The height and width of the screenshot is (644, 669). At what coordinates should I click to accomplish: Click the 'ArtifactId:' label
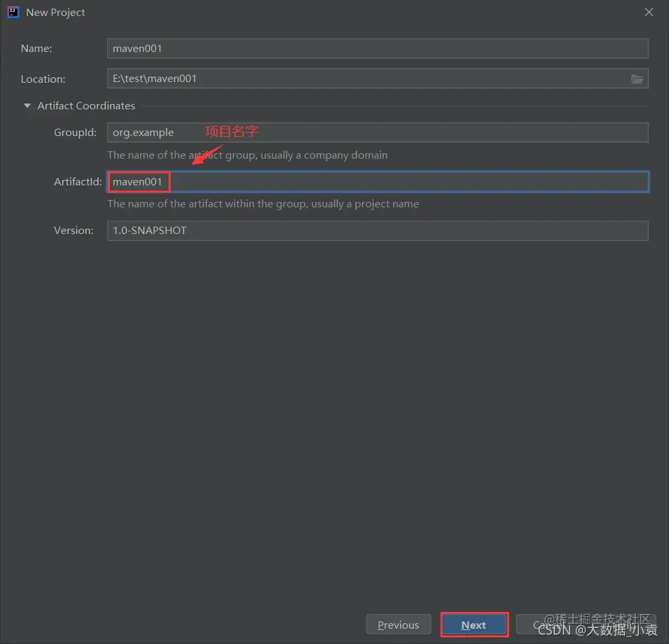click(78, 182)
